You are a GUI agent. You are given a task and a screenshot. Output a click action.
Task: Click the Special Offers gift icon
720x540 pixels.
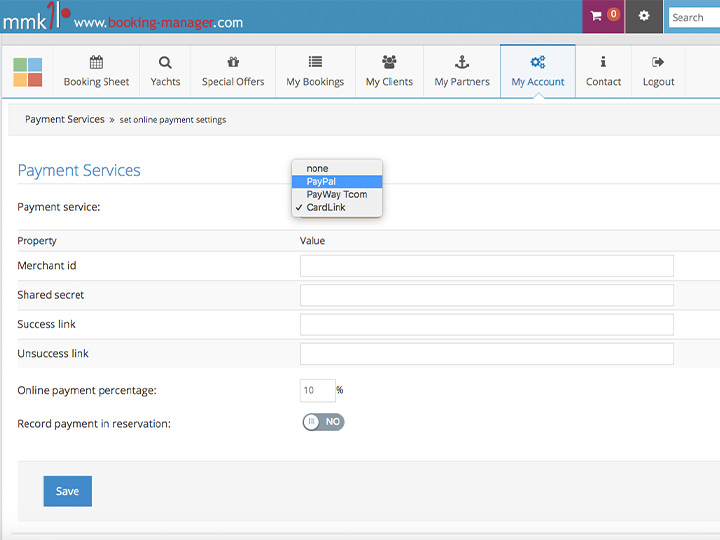coord(233,62)
